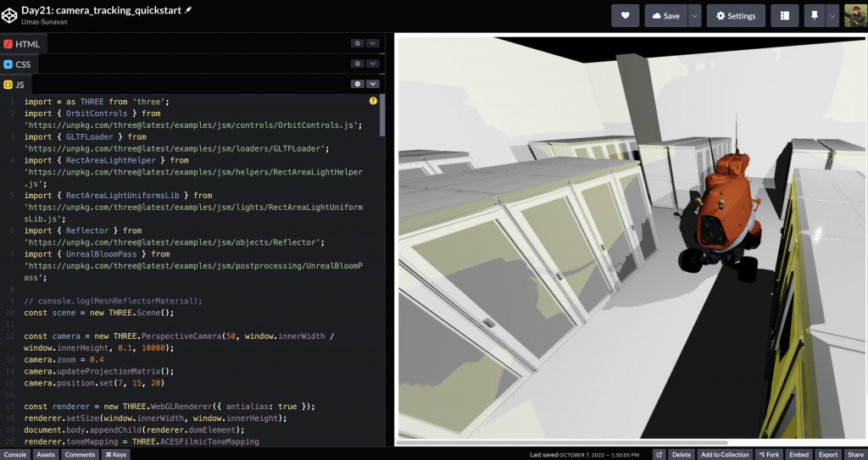The image size is (868, 460).
Task: Expand the JS editor chevron menu
Action: [x=373, y=84]
